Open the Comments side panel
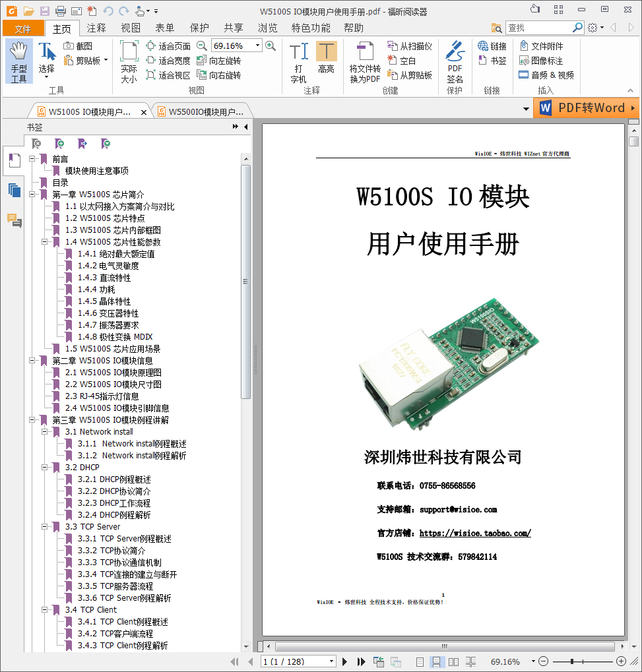The width and height of the screenshot is (642, 672). (x=14, y=220)
